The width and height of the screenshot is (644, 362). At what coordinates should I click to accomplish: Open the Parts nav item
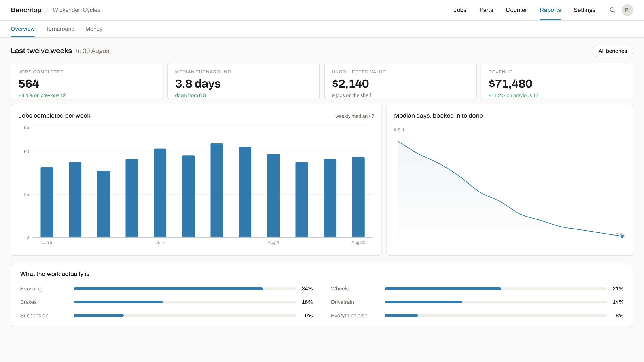(486, 10)
